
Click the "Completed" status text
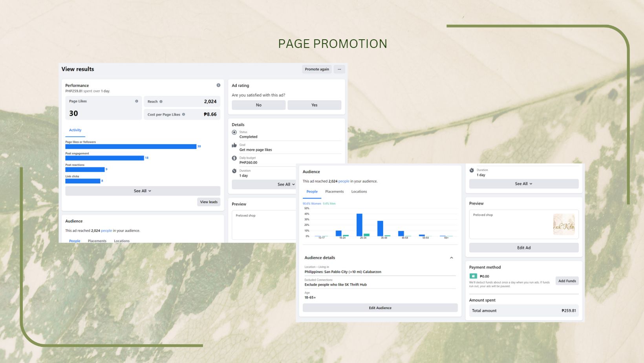(x=249, y=137)
